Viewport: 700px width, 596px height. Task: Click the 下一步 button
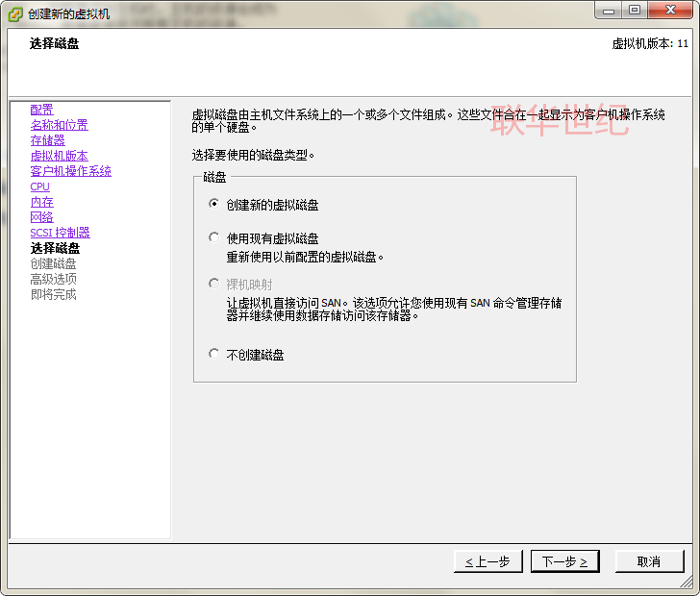pyautogui.click(x=564, y=561)
